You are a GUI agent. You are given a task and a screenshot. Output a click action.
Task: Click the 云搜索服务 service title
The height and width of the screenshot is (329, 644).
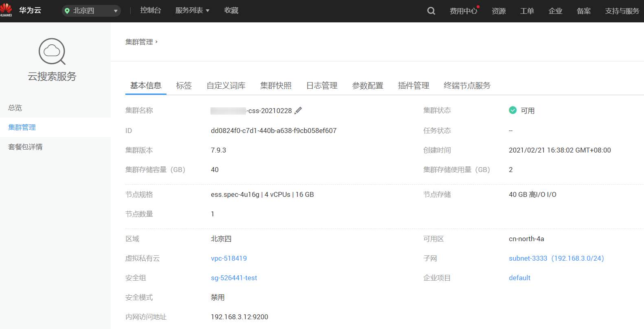(x=52, y=76)
